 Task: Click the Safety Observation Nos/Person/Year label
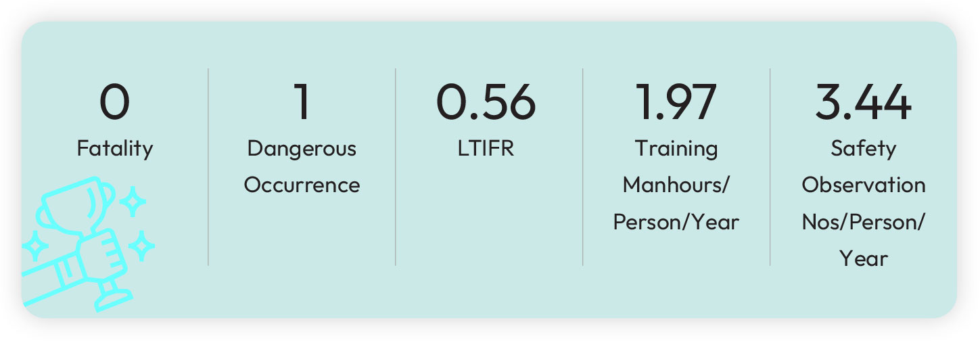[x=864, y=203]
